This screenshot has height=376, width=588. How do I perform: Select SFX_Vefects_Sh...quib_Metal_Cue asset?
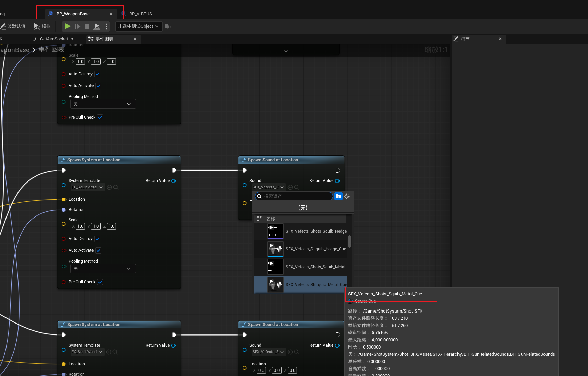[301, 285]
